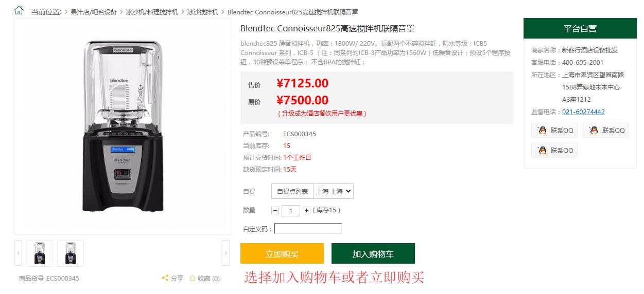This screenshot has height=294, width=644.
Task: Go to 果汁店/吧台设备 breadcrumb category
Action: [94, 12]
